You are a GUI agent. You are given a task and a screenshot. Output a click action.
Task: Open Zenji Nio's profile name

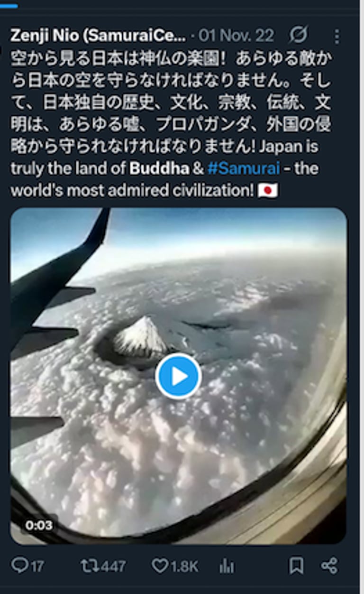click(98, 35)
